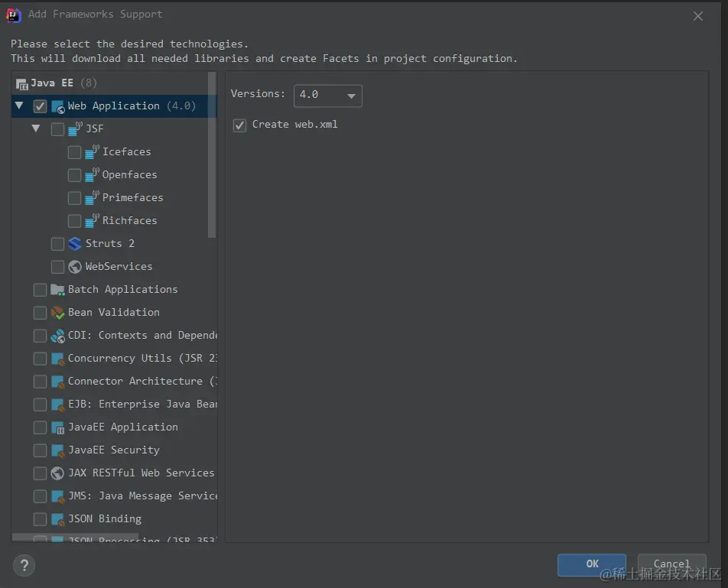Click the CDI Contexts icon
The image size is (728, 588).
[57, 336]
